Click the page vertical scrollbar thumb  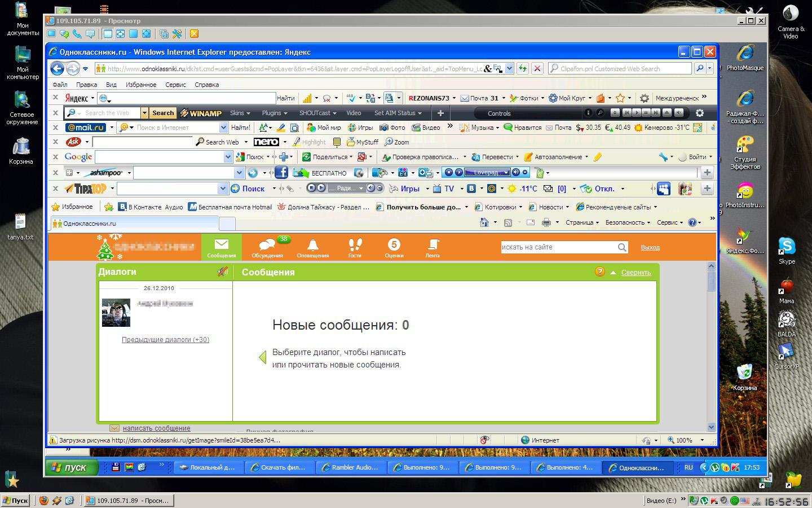point(711,281)
